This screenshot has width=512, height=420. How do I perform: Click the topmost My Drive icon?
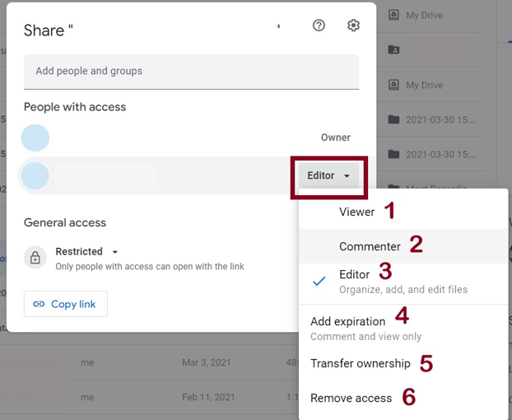[394, 15]
